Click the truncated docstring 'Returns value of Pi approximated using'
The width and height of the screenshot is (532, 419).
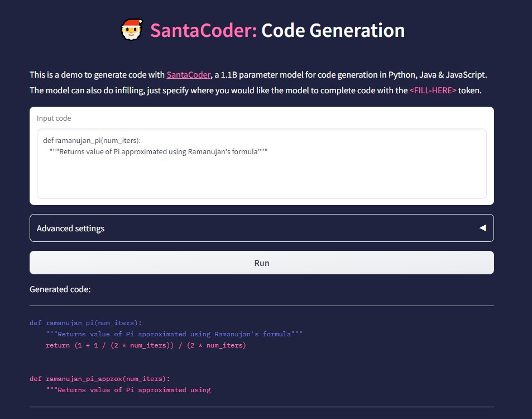pos(128,390)
